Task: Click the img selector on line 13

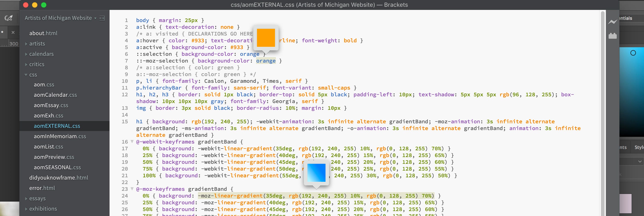Action: pyautogui.click(x=141, y=108)
